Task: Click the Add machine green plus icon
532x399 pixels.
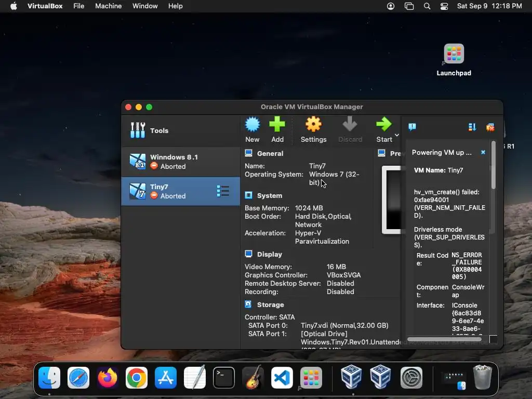Action: click(277, 124)
